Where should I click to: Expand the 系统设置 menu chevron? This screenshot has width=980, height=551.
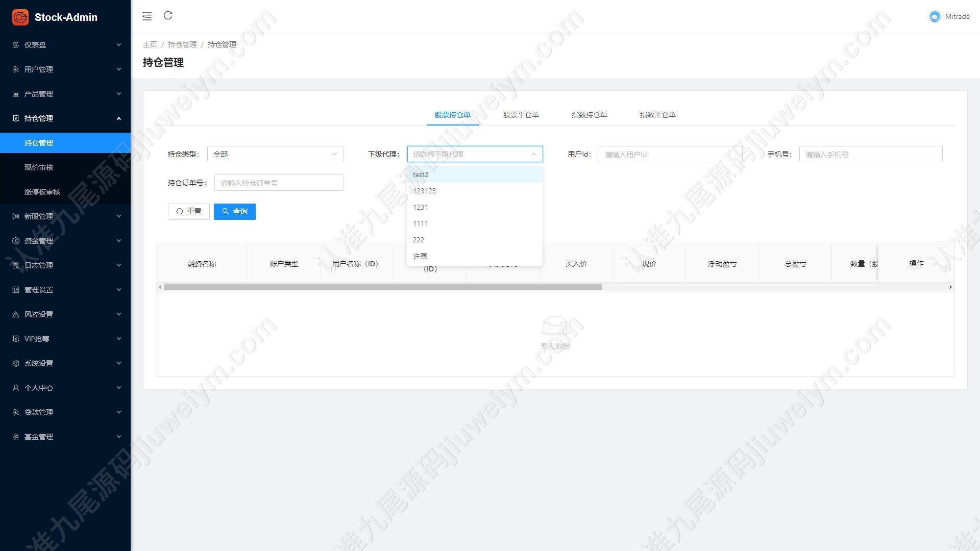click(119, 363)
